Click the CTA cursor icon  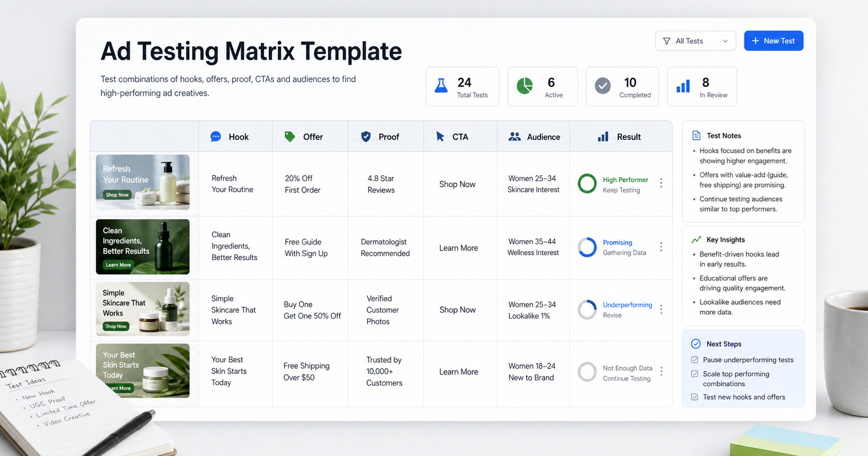click(x=440, y=136)
